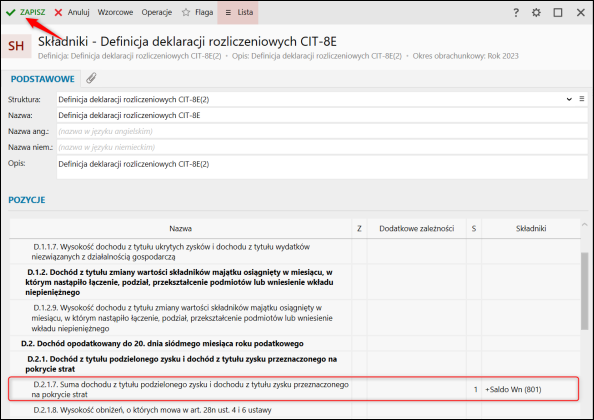
Task: Open help question mark icon
Action: 516,12
